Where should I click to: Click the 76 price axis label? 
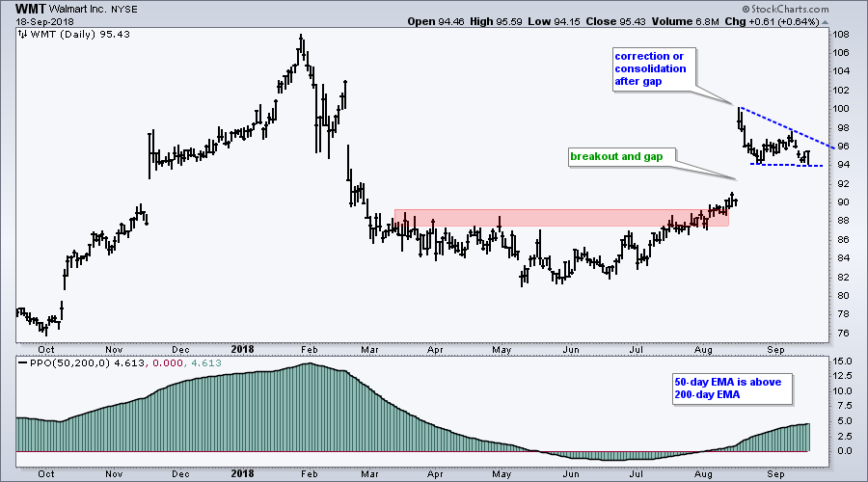tap(844, 333)
